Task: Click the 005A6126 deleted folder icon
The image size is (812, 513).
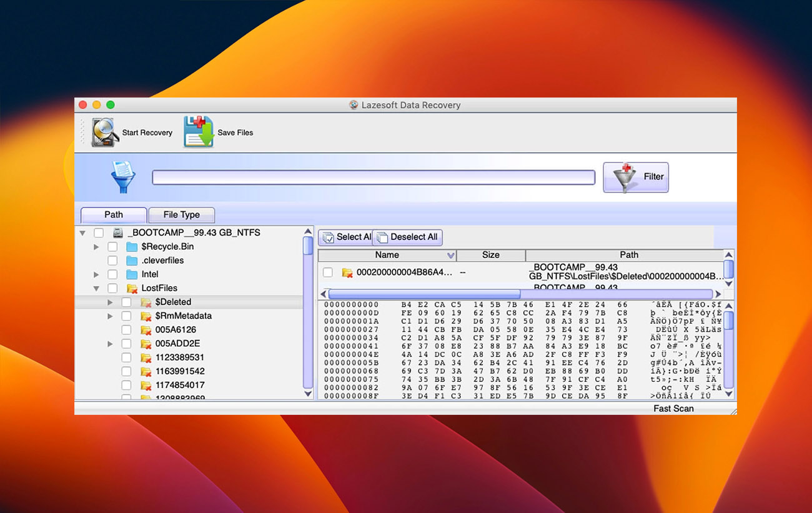Action: coord(146,329)
